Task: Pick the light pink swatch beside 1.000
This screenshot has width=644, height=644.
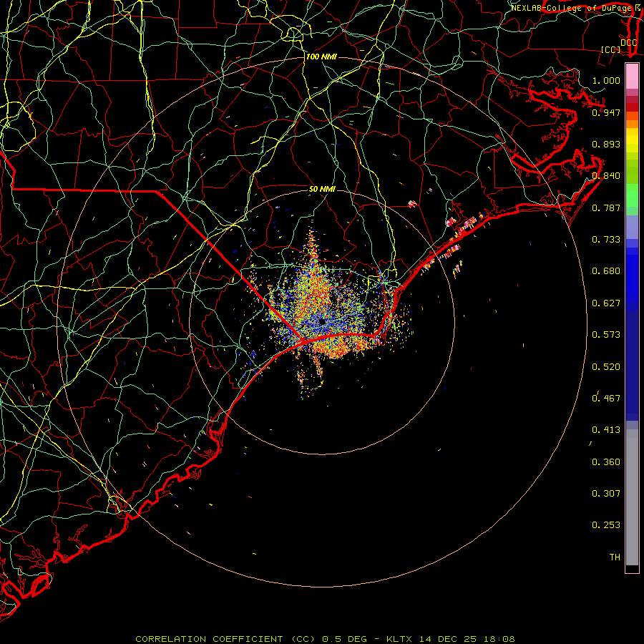Action: pyautogui.click(x=632, y=77)
